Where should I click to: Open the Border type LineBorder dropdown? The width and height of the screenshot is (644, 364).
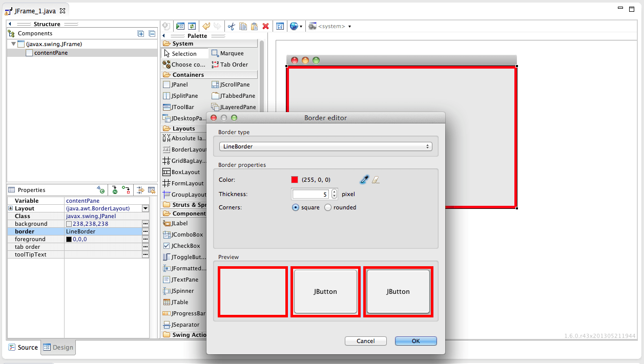[x=325, y=146]
